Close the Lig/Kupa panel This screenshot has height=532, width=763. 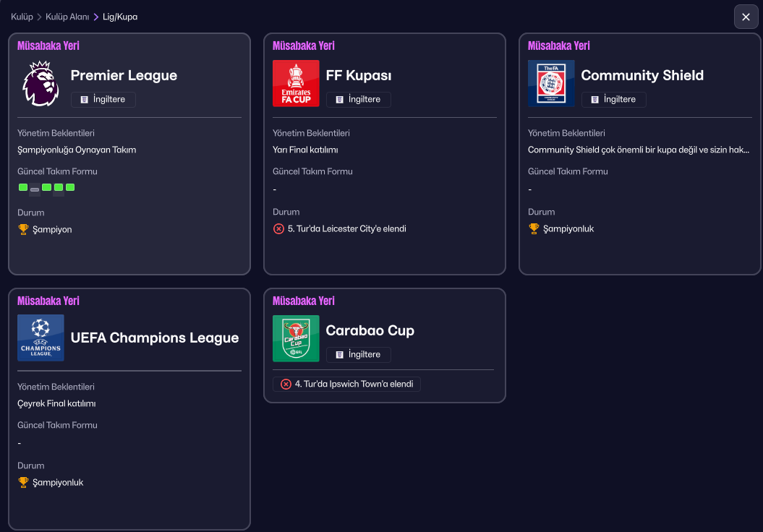pos(746,17)
